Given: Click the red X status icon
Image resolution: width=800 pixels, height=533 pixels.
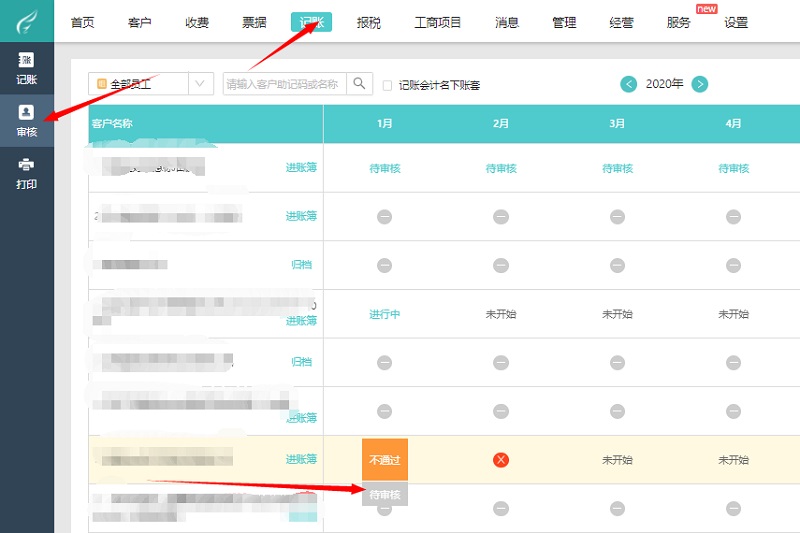Looking at the screenshot, I should point(501,460).
